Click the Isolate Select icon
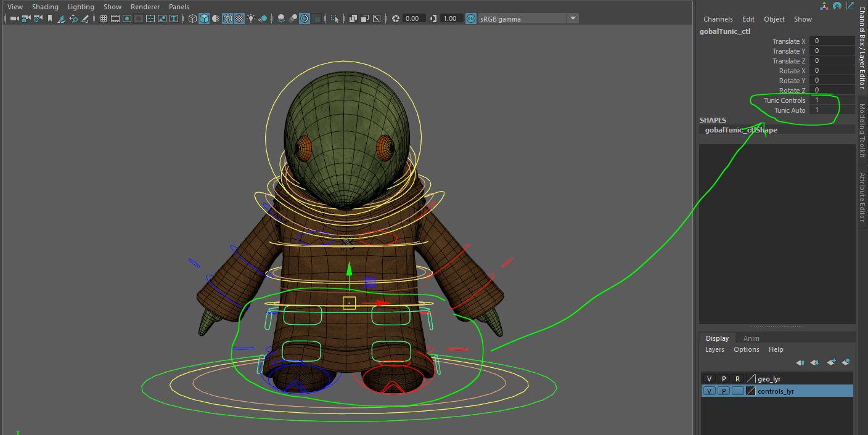 (x=335, y=18)
